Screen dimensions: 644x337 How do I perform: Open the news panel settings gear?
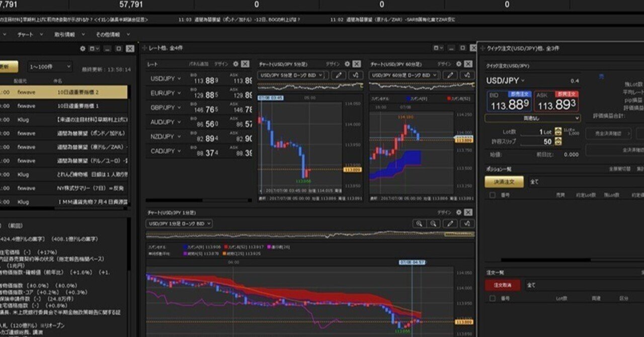(83, 49)
